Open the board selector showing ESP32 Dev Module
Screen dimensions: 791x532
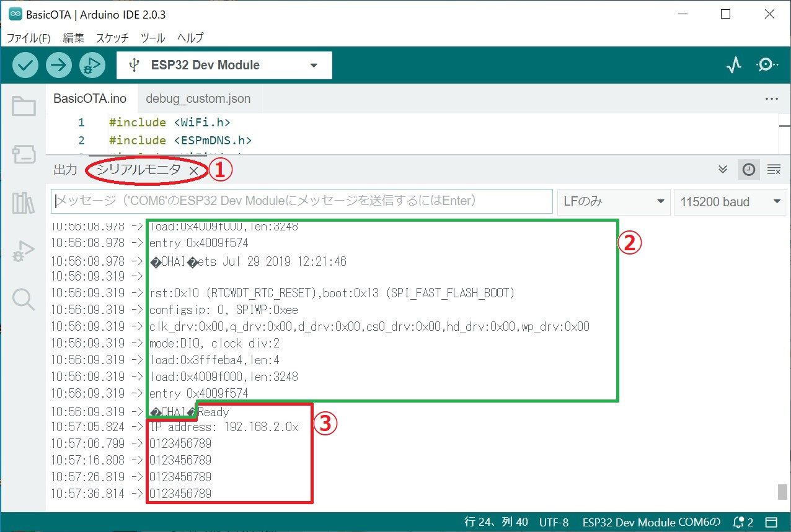point(223,64)
